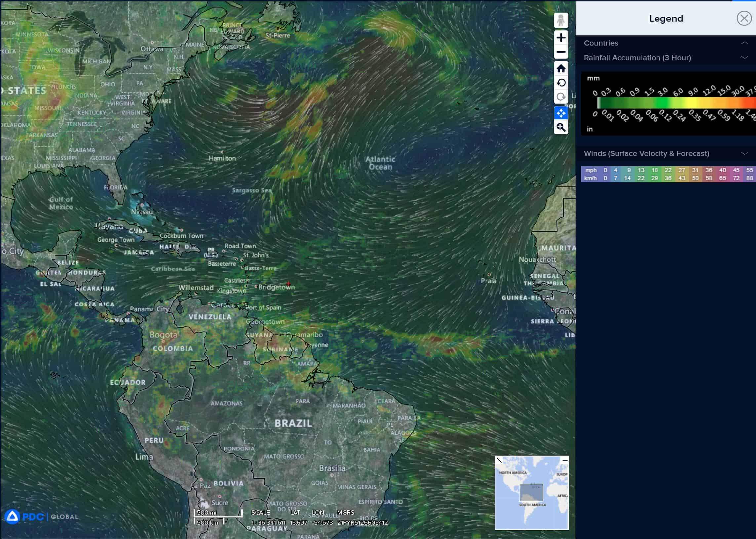Click the BOLIVIA country label

pos(228,483)
